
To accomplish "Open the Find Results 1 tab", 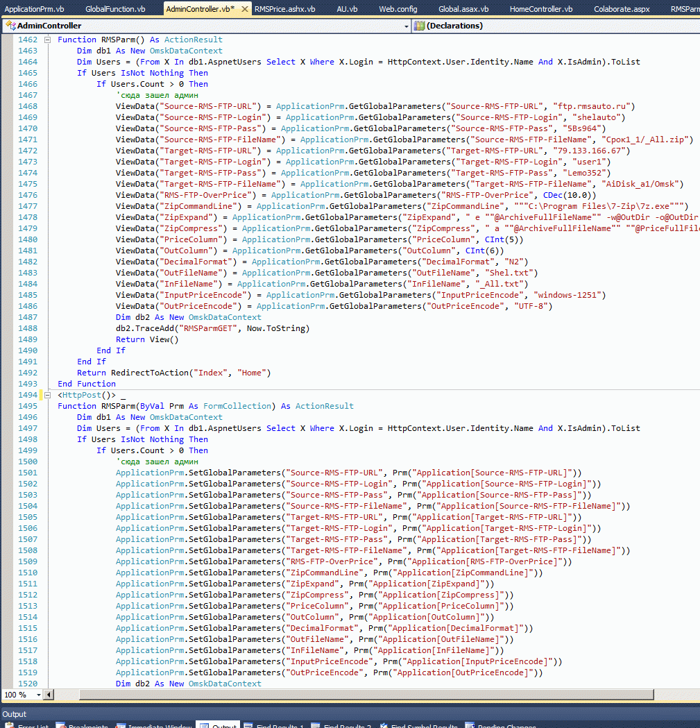I will point(274,726).
